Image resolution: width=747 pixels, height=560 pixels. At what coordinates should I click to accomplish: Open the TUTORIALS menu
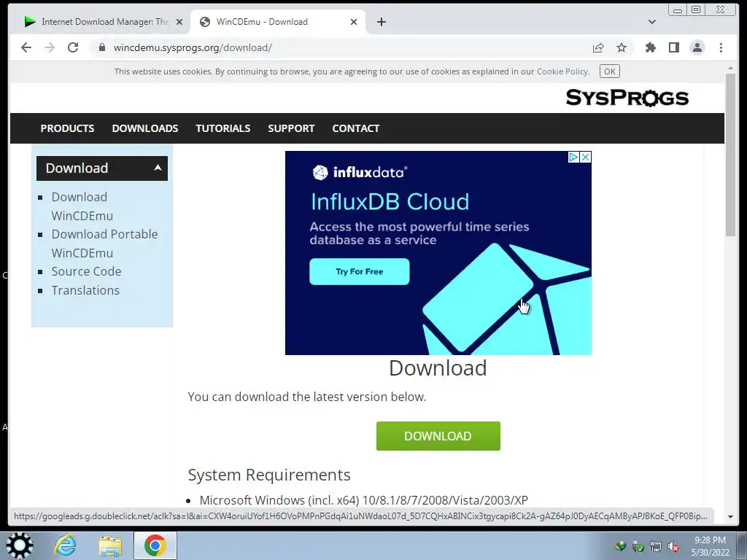point(223,128)
